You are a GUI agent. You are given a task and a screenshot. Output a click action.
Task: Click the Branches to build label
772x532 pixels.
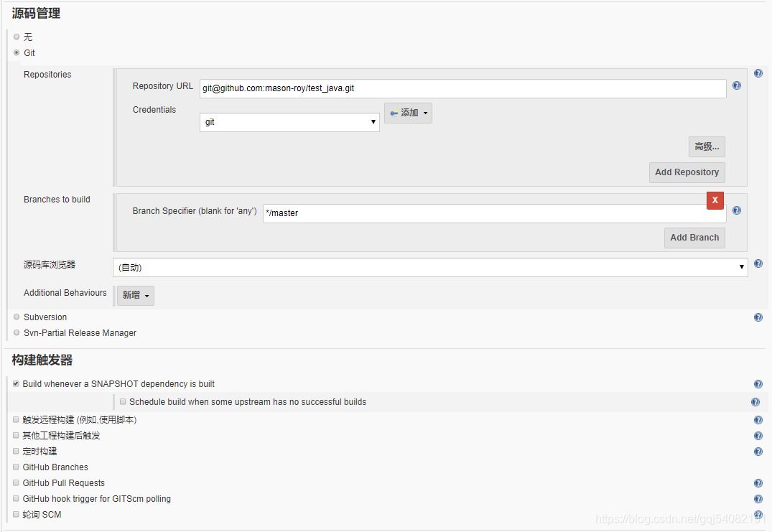[x=57, y=200]
